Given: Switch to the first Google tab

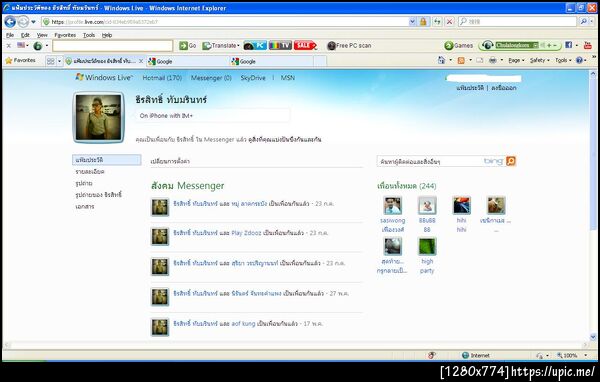Looking at the screenshot, I should [188, 61].
